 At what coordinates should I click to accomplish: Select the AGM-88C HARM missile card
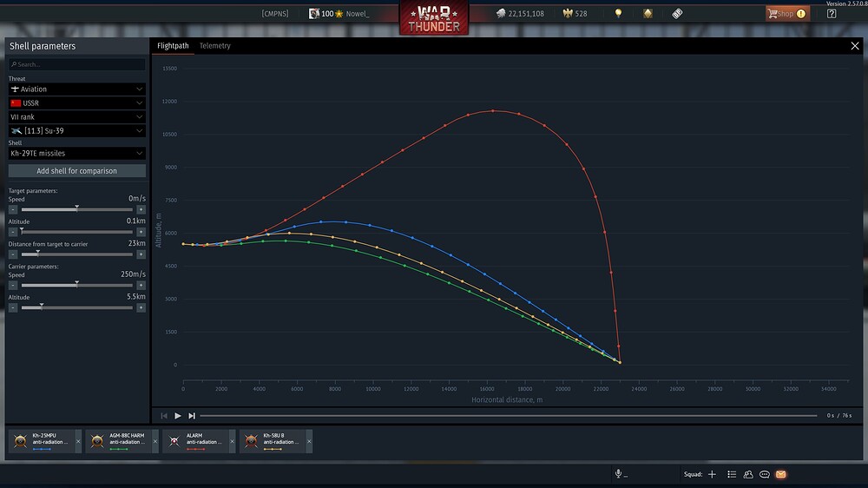[x=118, y=441]
